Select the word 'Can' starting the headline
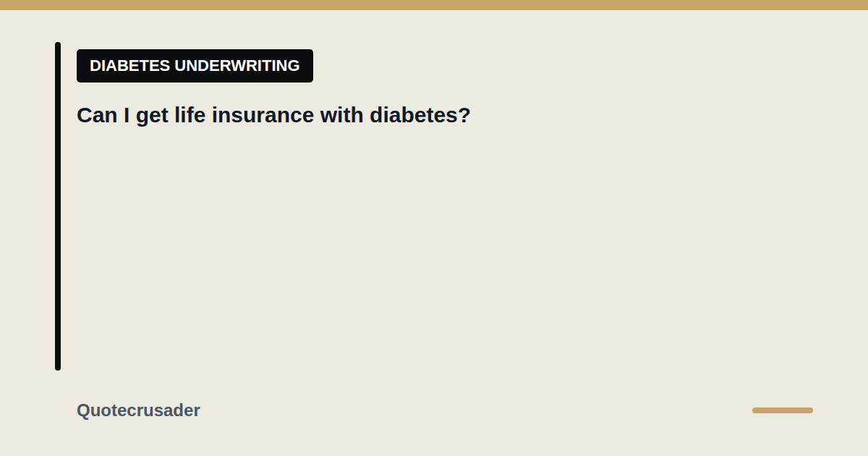 coord(97,116)
